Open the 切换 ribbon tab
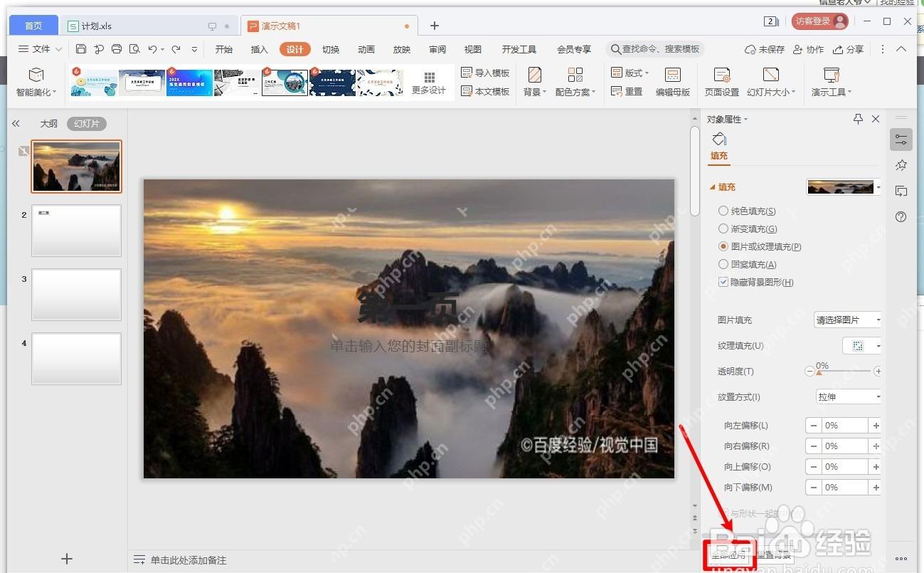This screenshot has width=924, height=573. point(331,49)
